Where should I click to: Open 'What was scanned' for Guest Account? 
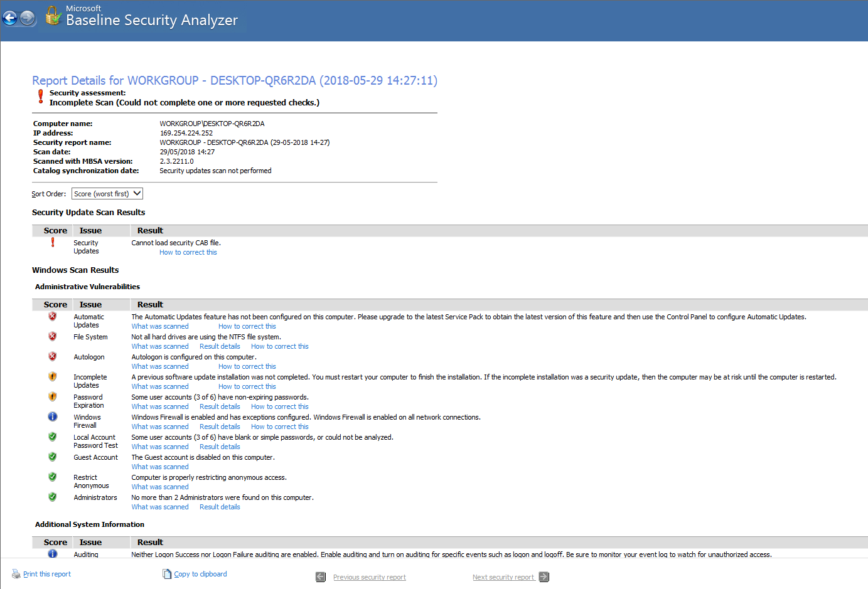[x=160, y=467]
